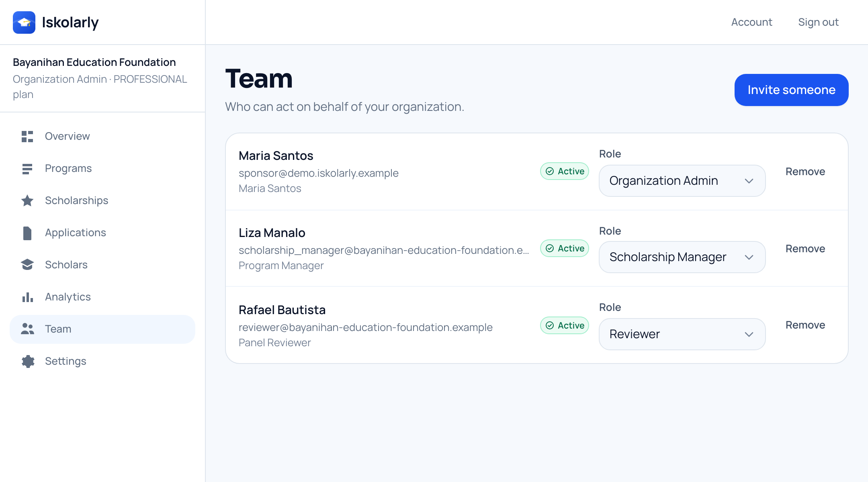Go to the Overview page
This screenshot has height=482, width=868.
102,137
